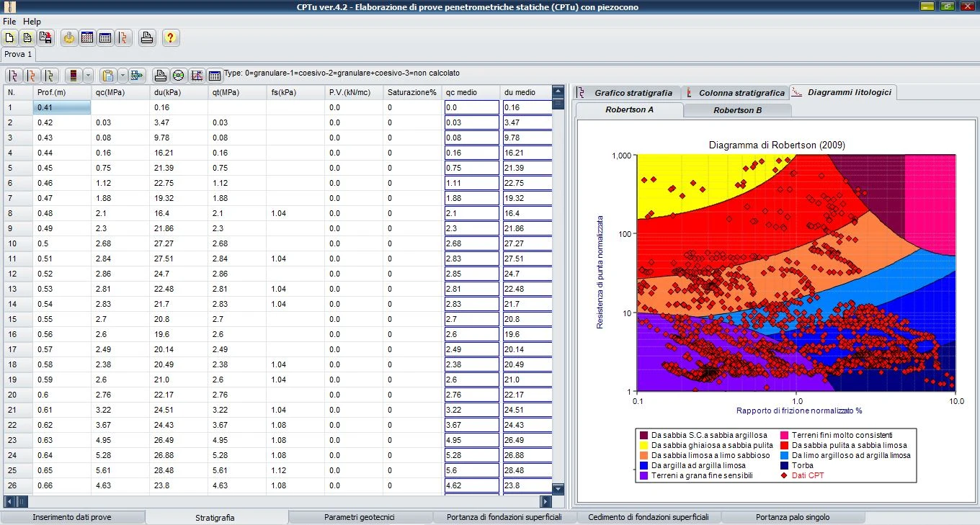
Task: Expand dropdown arrow beside stratigraphic column icon
Action: (x=88, y=75)
